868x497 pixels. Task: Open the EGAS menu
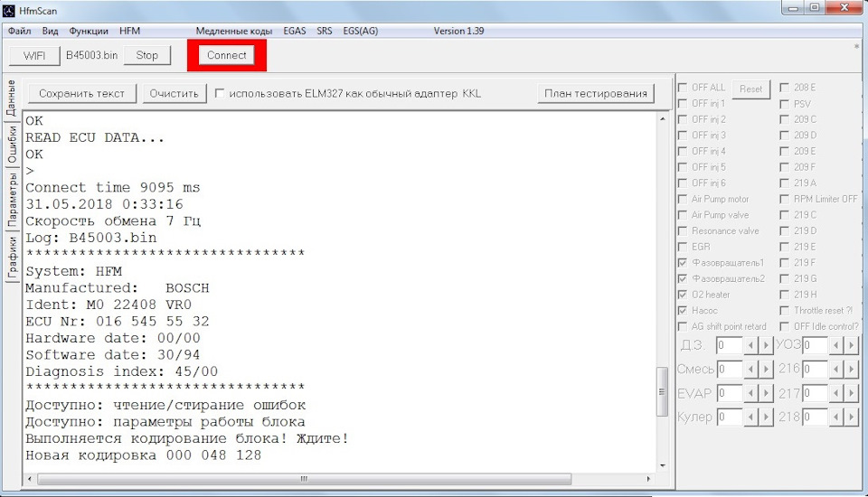(295, 31)
